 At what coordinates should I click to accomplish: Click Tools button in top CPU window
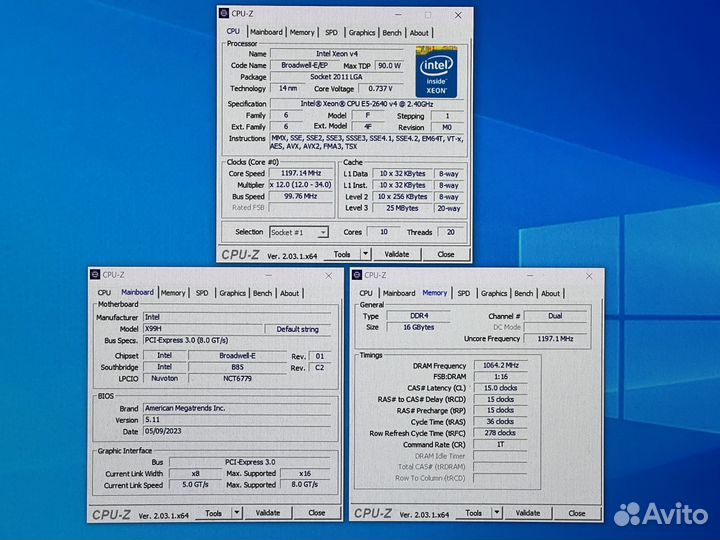coord(342,254)
